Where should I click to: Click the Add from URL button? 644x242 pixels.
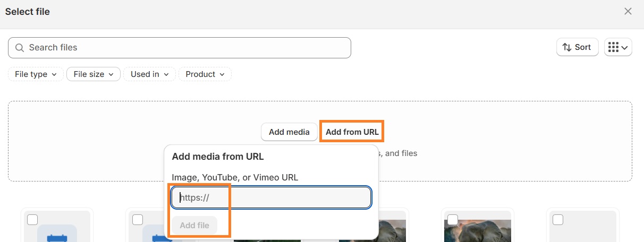pos(352,132)
